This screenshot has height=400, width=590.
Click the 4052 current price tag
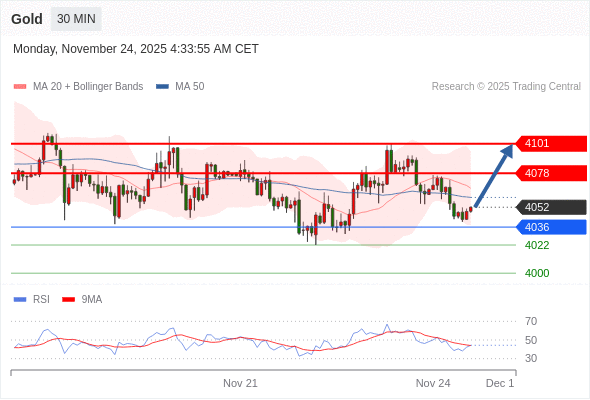[551, 207]
